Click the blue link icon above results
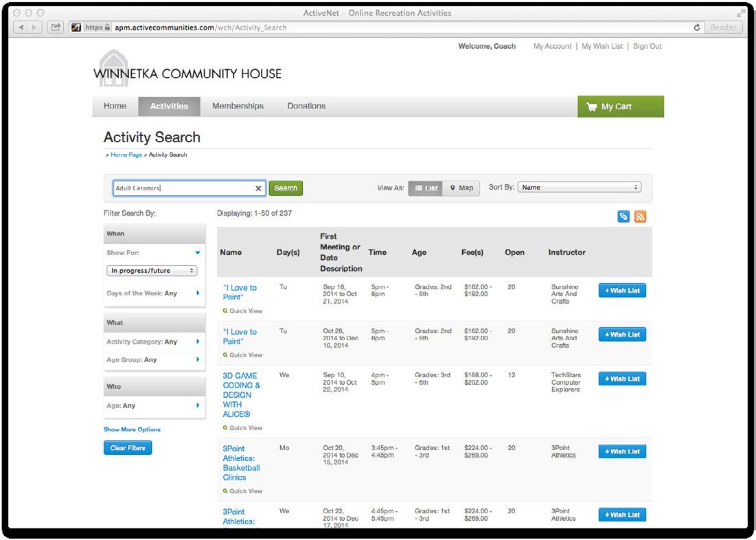 (623, 216)
